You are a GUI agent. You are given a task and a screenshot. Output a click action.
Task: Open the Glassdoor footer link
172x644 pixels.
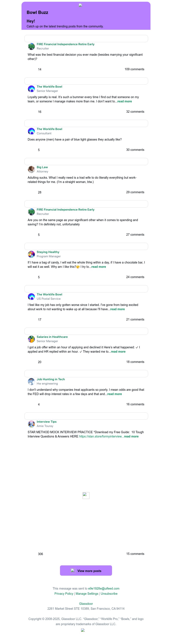tap(86, 604)
